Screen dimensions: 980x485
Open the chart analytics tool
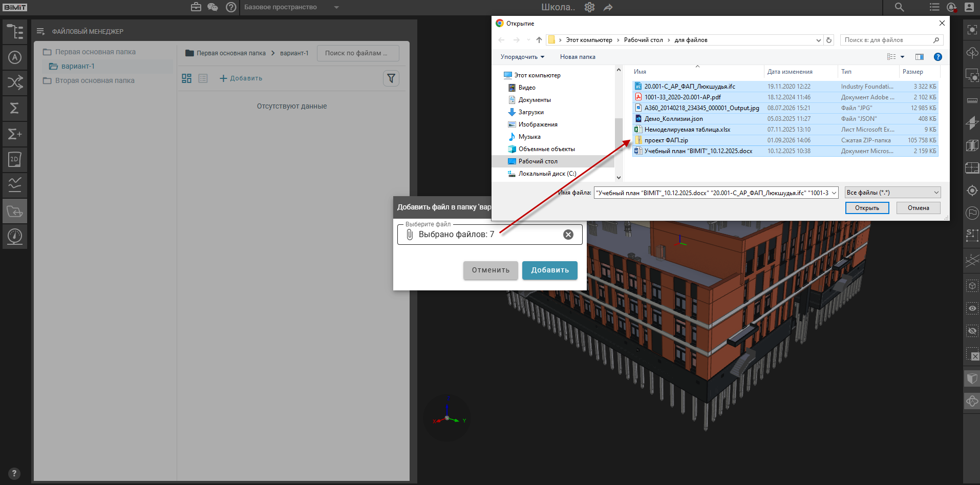(x=15, y=185)
